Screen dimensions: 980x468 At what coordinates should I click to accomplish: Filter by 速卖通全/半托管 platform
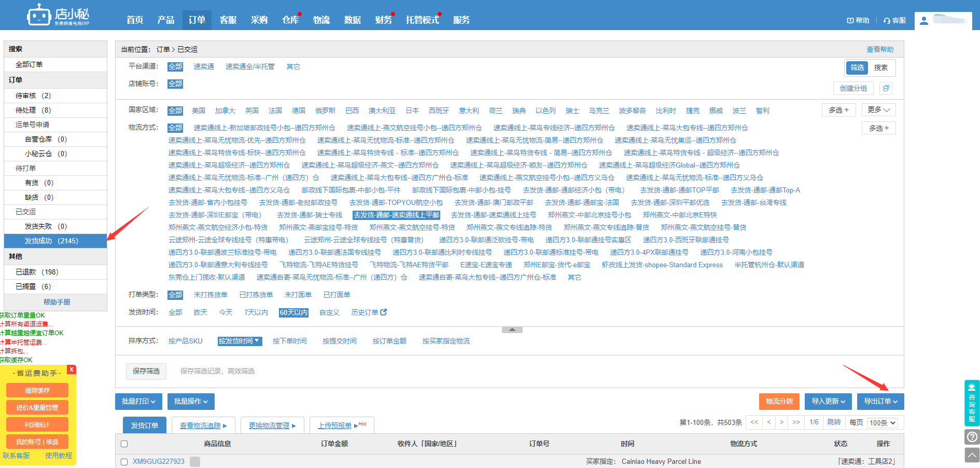pos(250,66)
